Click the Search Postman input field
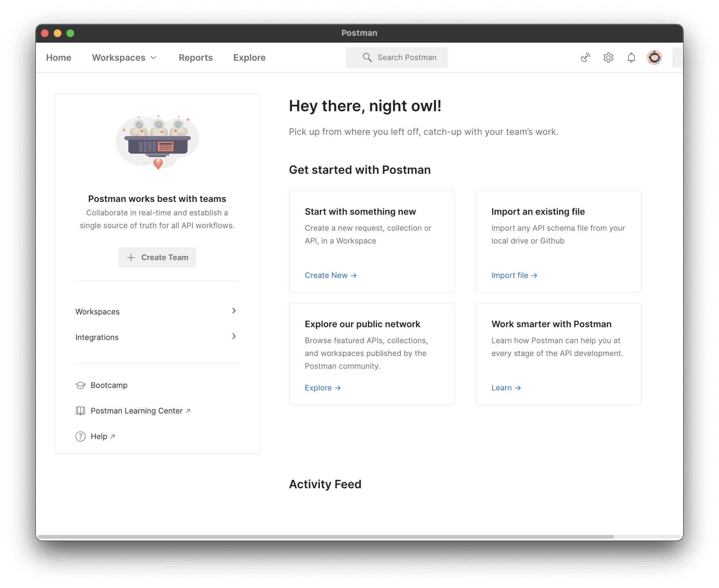The width and height of the screenshot is (719, 588). pyautogui.click(x=397, y=58)
